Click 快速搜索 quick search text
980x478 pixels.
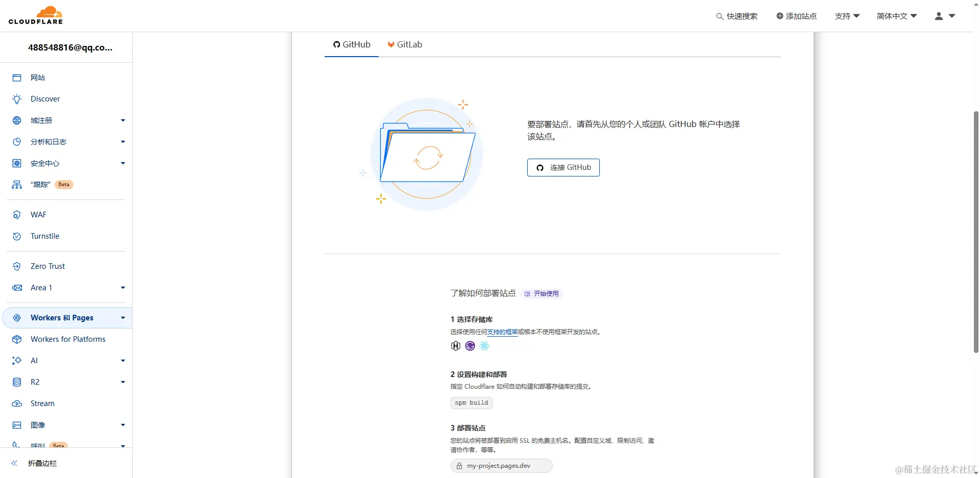coord(742,16)
